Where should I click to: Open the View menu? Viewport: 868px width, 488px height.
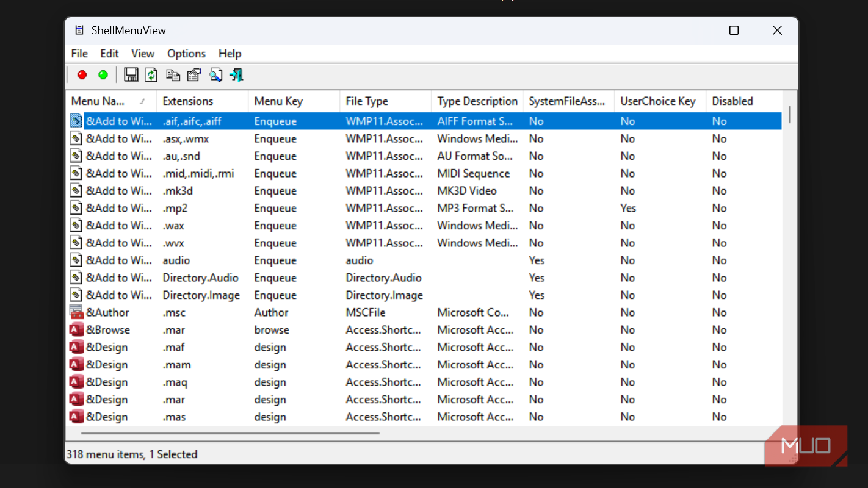(x=143, y=54)
